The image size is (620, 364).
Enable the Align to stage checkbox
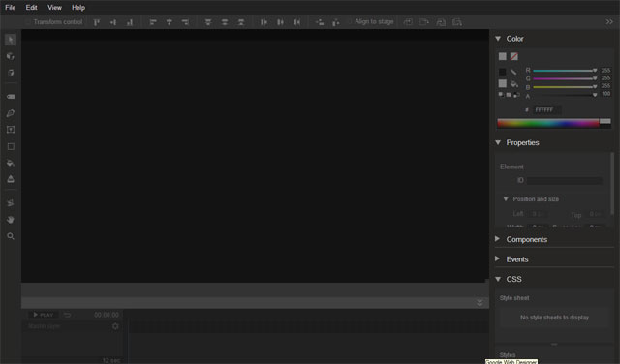coord(349,21)
